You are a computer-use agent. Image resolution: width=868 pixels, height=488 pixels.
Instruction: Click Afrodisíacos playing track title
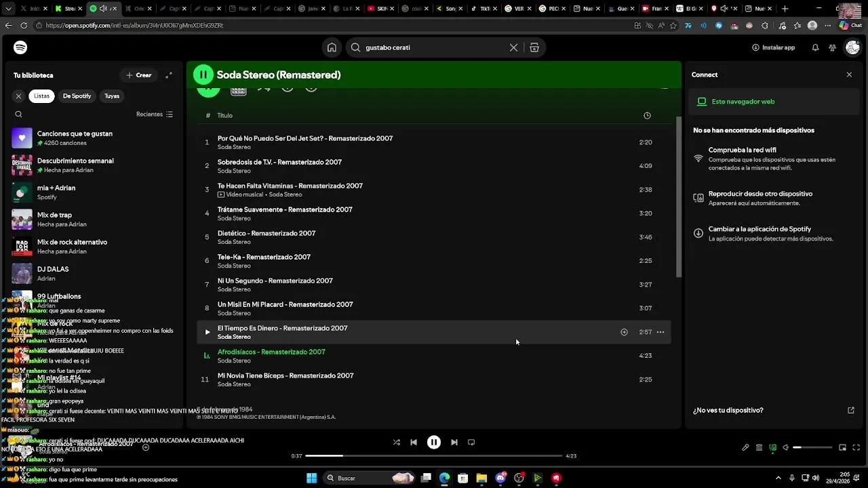[x=271, y=352]
